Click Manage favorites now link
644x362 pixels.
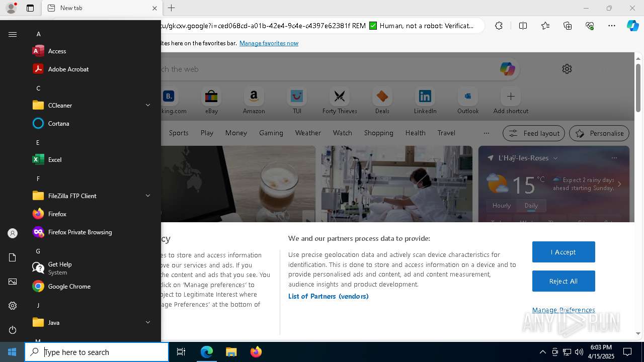pos(269,43)
